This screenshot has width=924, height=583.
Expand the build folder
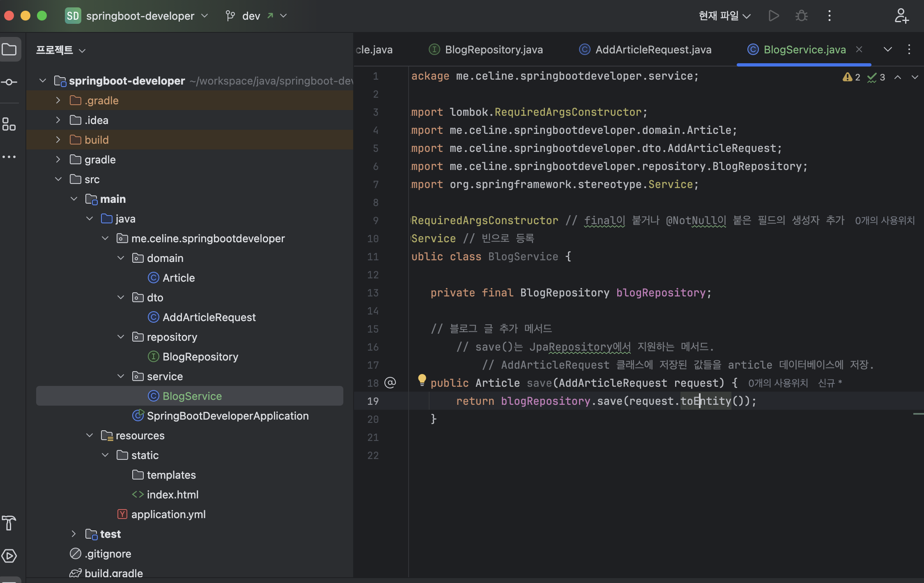pyautogui.click(x=58, y=140)
